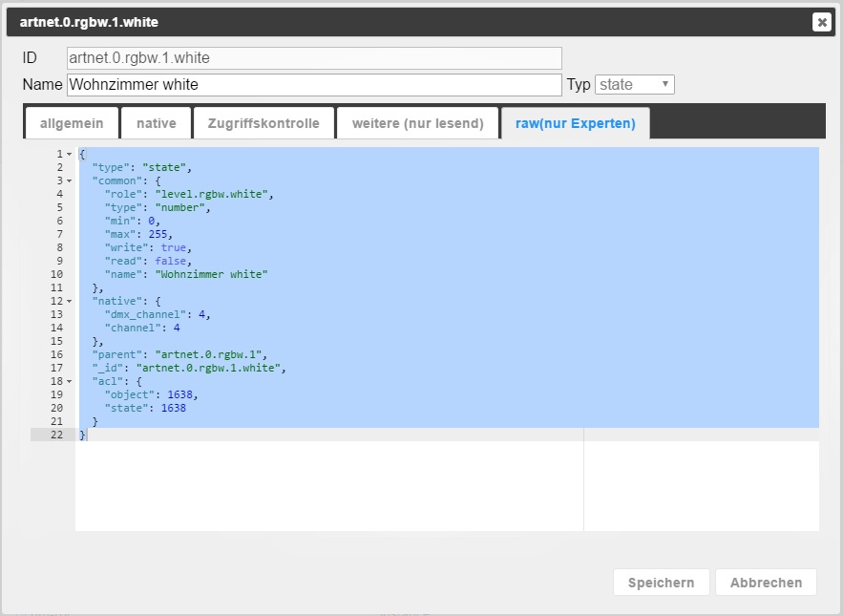Edit the Name field Wohnzimmer white
843x616 pixels.
click(314, 85)
